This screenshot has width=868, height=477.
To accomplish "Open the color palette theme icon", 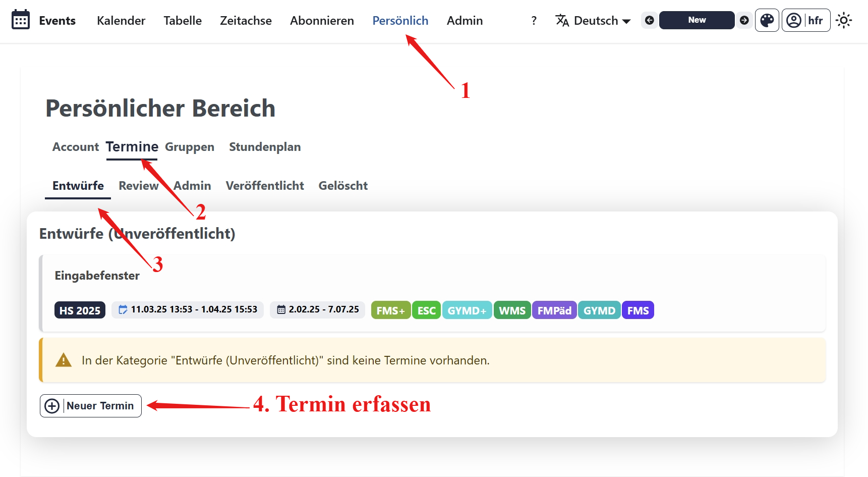I will tap(767, 20).
